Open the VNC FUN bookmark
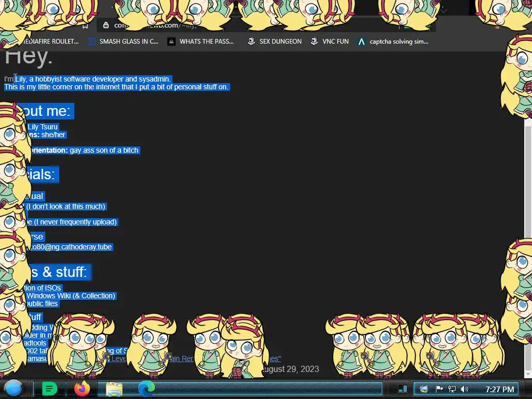 [330, 42]
